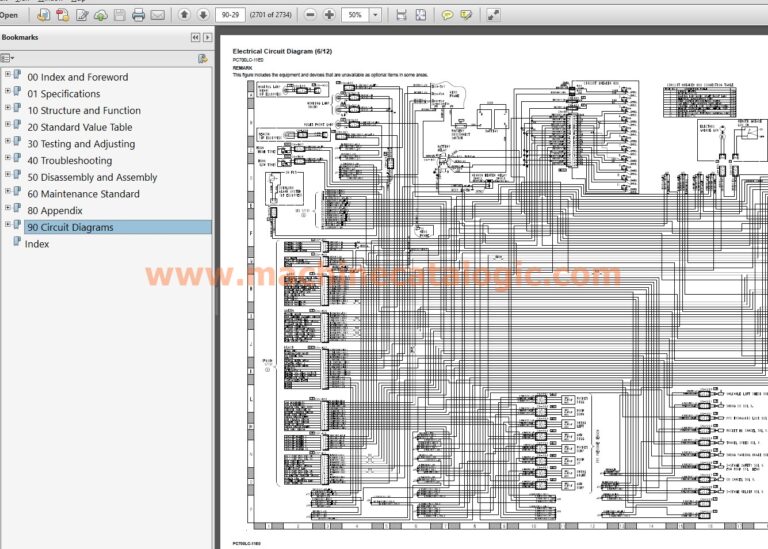Expand the 40 Troubleshooting bookmark

[7, 158]
